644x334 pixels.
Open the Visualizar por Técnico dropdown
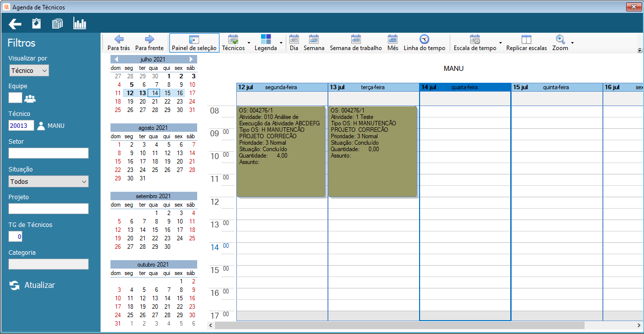(29, 71)
